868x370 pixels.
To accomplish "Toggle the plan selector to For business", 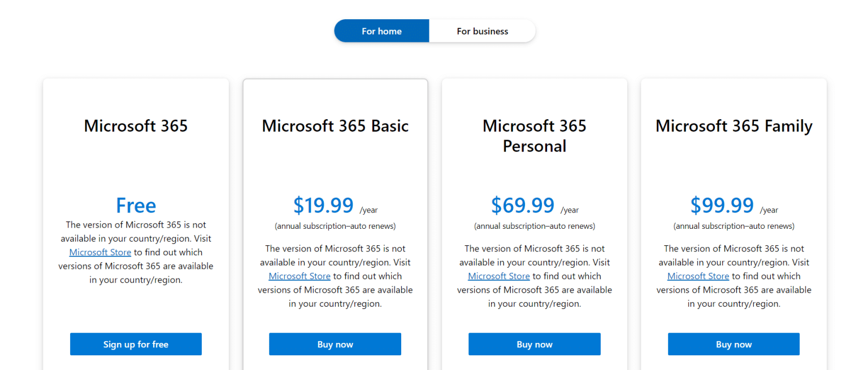I will pyautogui.click(x=482, y=31).
